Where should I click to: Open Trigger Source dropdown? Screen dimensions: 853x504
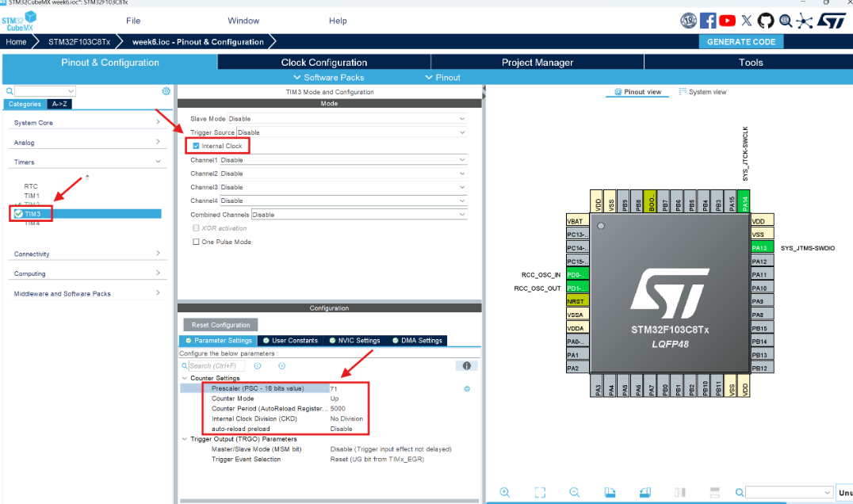[x=351, y=132]
